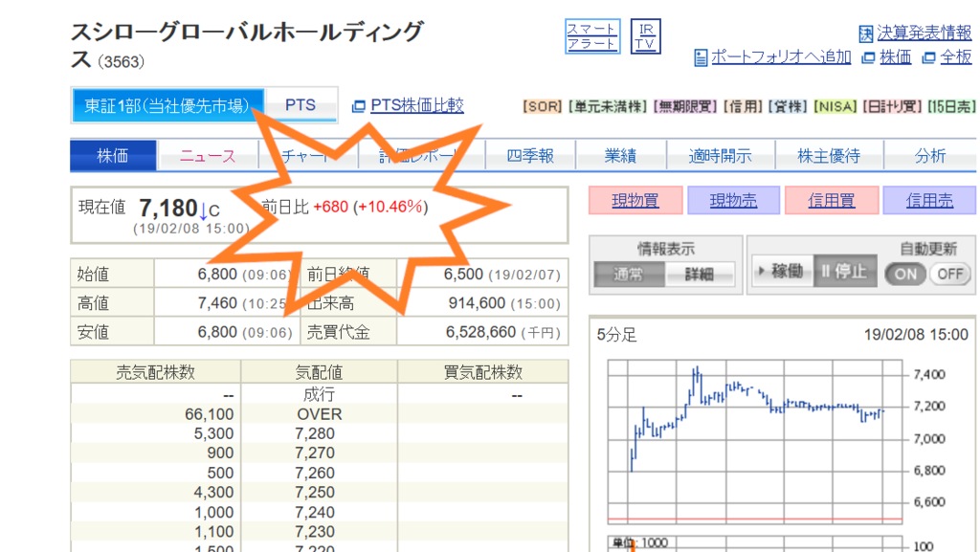Click the [NISA] label
980x552 pixels.
click(x=835, y=107)
